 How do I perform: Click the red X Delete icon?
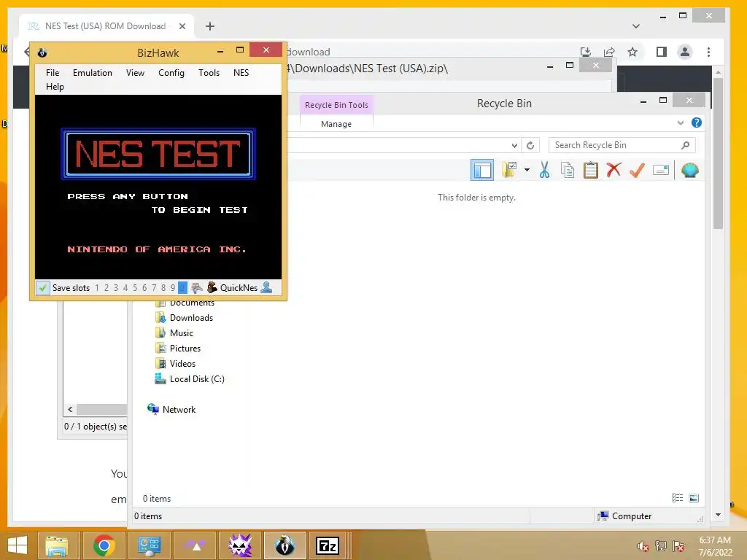pos(614,170)
